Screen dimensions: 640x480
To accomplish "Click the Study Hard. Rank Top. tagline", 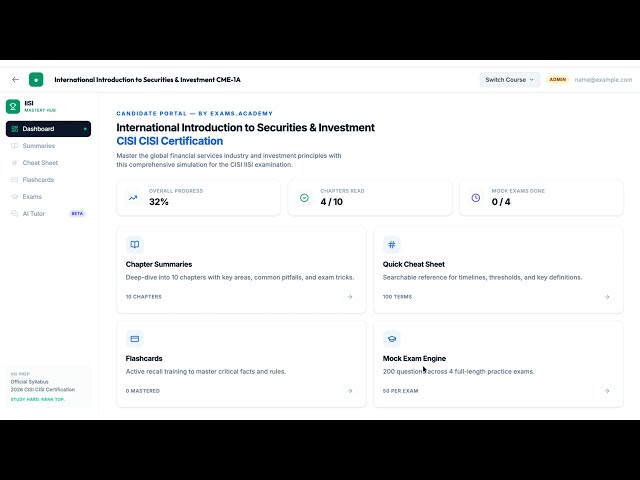I will [38, 399].
